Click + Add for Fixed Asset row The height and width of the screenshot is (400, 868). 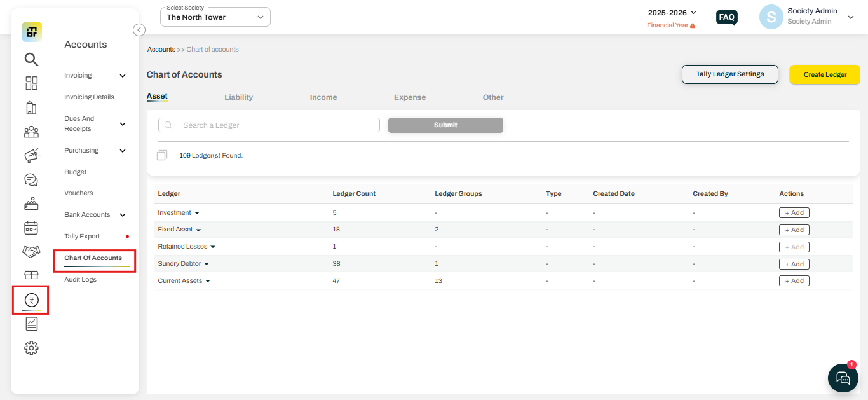pyautogui.click(x=794, y=230)
